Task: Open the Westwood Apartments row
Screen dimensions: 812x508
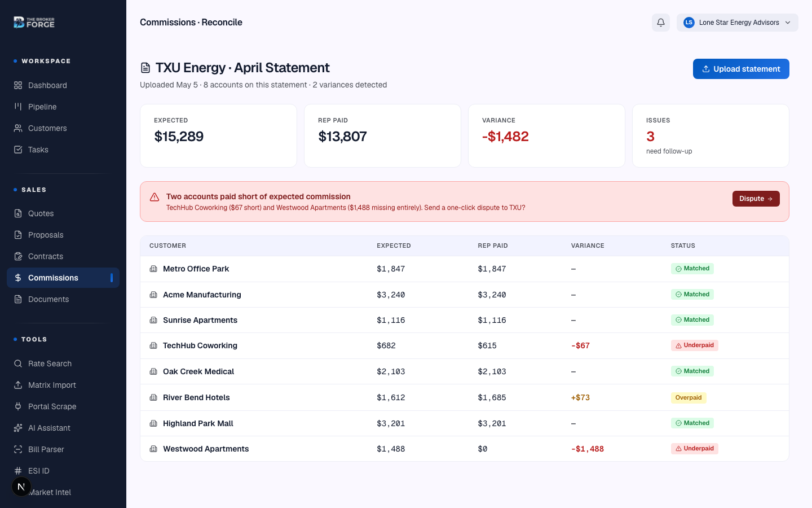Action: pos(465,449)
